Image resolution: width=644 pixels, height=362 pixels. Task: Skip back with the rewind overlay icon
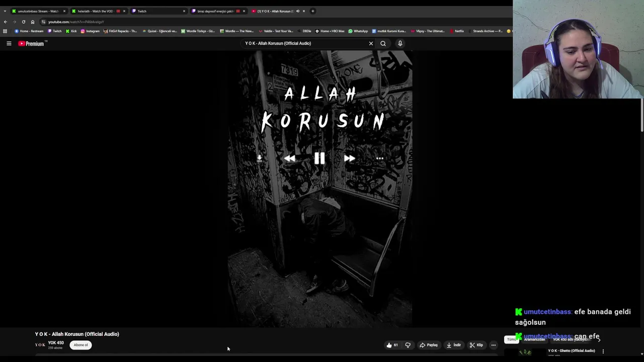[x=290, y=158]
